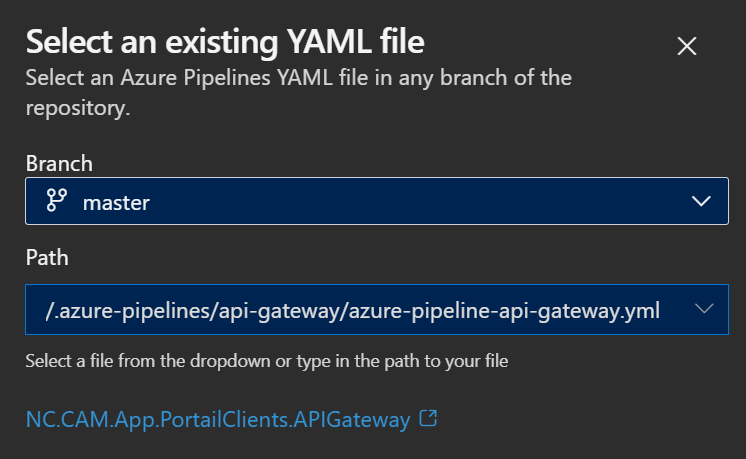Image resolution: width=746 pixels, height=459 pixels.
Task: Close the Select an existing YAML file dialog
Action: pos(686,45)
